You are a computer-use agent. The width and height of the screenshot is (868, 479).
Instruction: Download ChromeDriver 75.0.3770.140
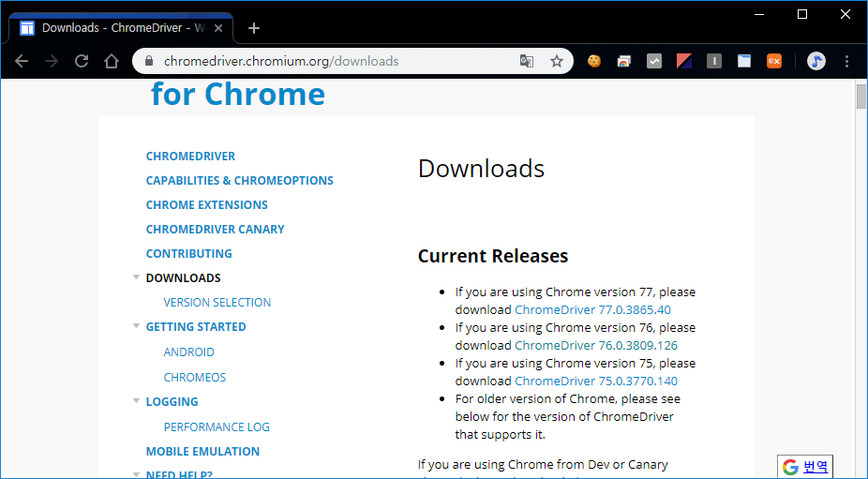coord(596,381)
